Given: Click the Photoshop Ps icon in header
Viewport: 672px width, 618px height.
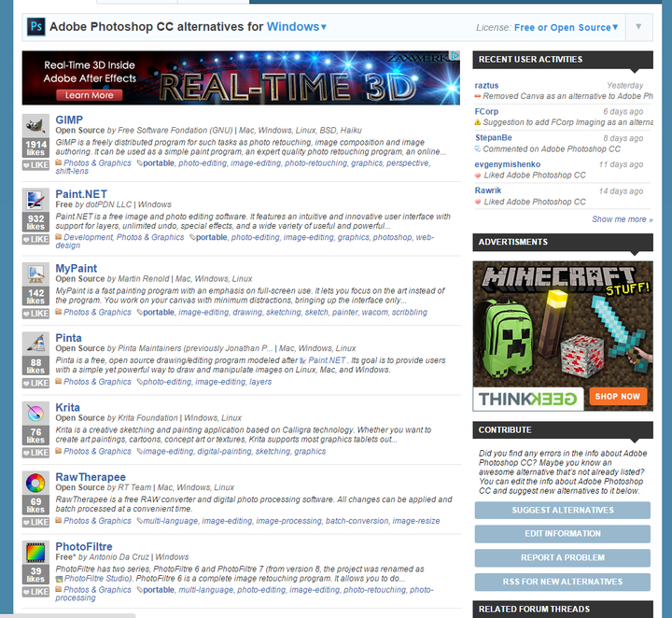Looking at the screenshot, I should [36, 27].
